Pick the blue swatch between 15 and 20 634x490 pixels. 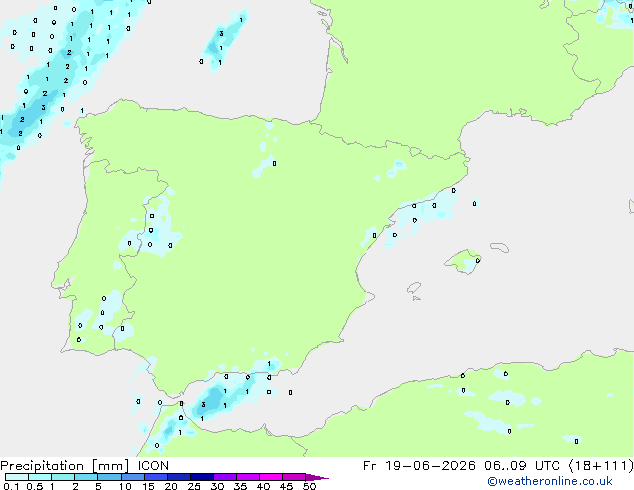tap(155, 477)
